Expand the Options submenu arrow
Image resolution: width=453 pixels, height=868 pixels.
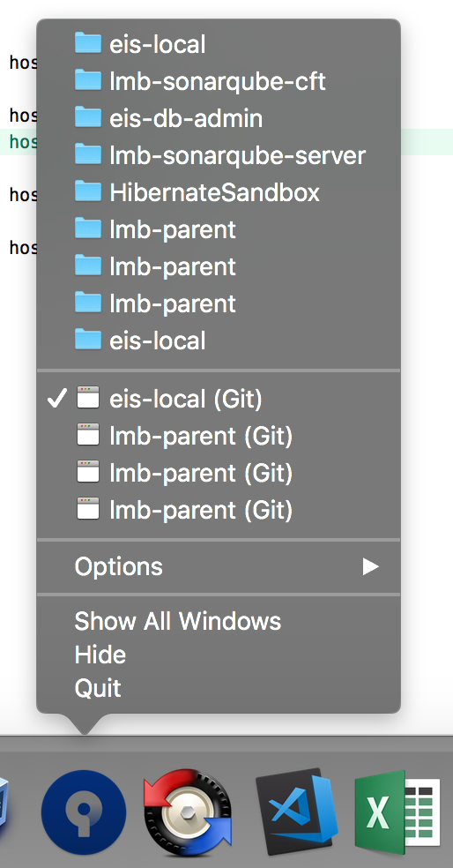point(370,566)
